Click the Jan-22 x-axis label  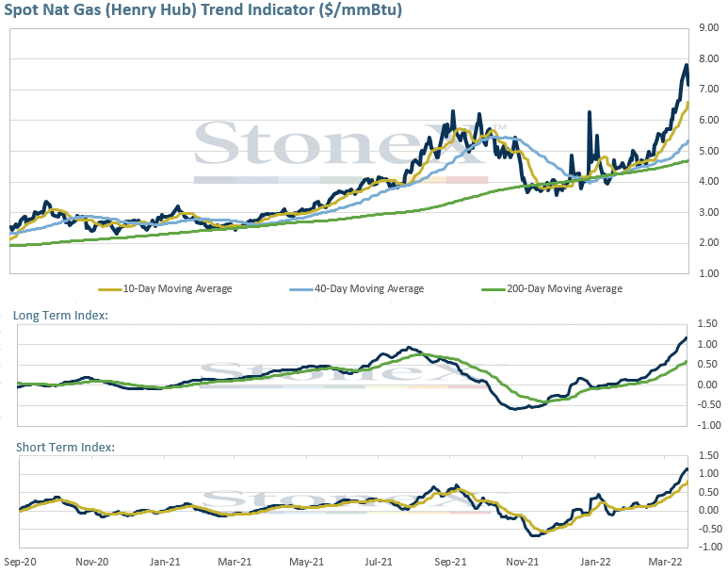[x=595, y=562]
